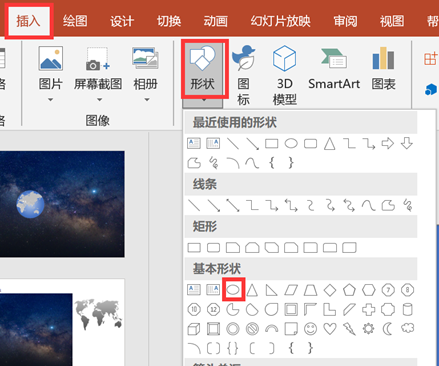Switch to the 绘图 tab
439x366 pixels.
tap(75, 21)
